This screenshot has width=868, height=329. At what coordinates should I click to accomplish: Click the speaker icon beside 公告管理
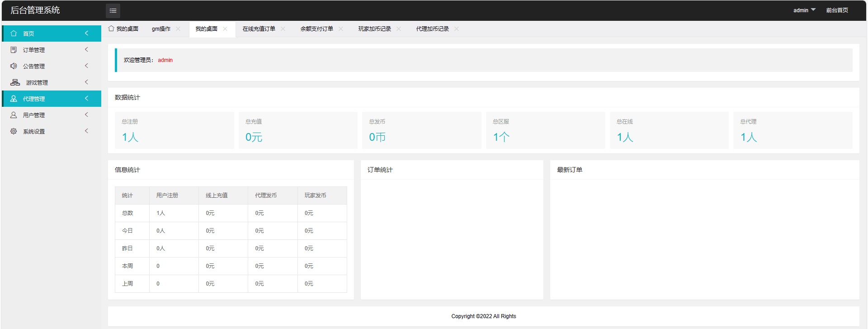[14, 66]
